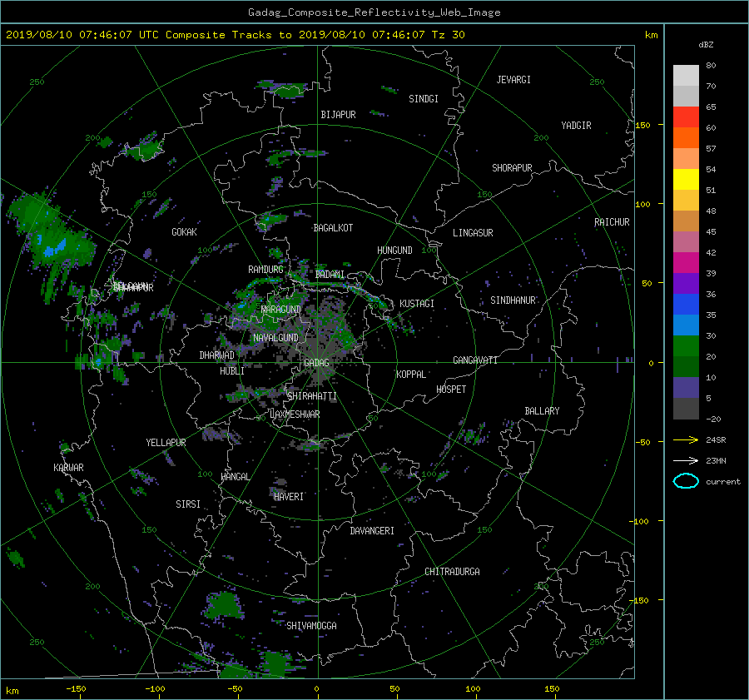Click the NAVALGUND city label
The image size is (749, 700).
point(275,338)
